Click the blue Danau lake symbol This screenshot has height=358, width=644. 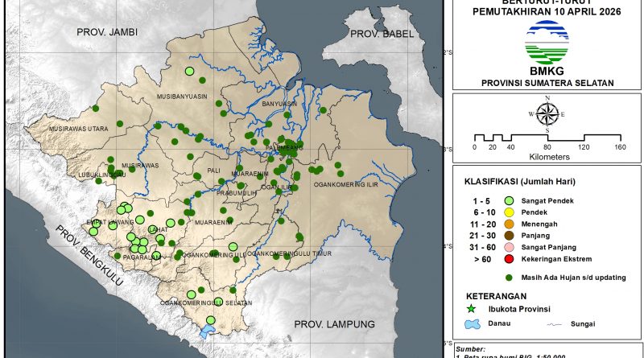(x=473, y=324)
